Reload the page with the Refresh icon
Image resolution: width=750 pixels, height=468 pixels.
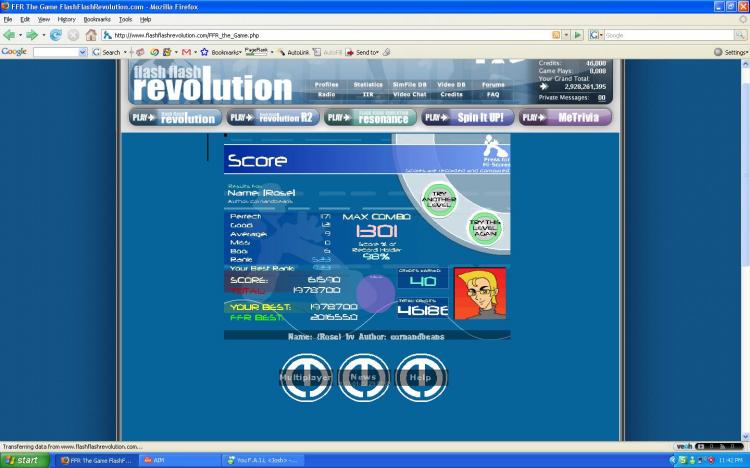(x=55, y=35)
